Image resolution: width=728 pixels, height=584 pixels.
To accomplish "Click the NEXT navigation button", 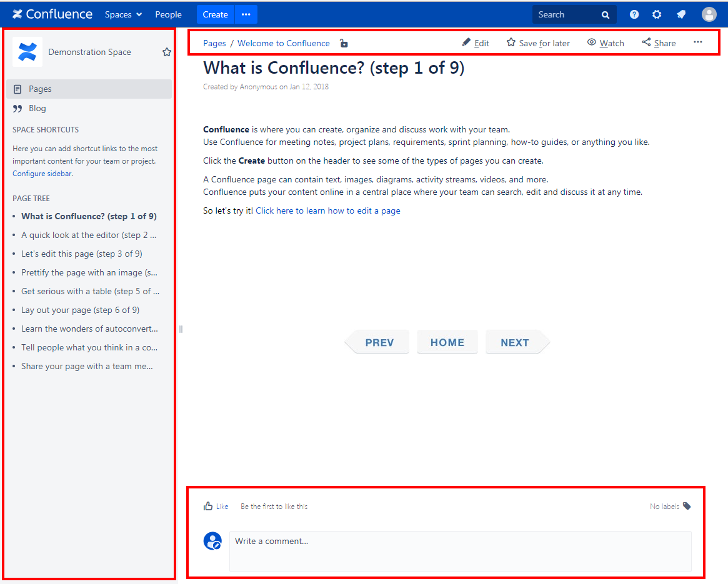I will coord(517,342).
